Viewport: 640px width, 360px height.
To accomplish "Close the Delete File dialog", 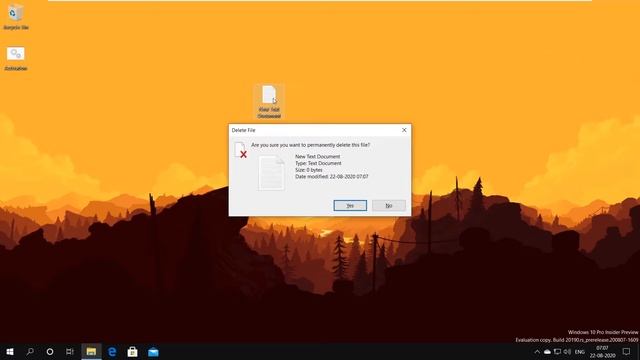I will coord(404,130).
